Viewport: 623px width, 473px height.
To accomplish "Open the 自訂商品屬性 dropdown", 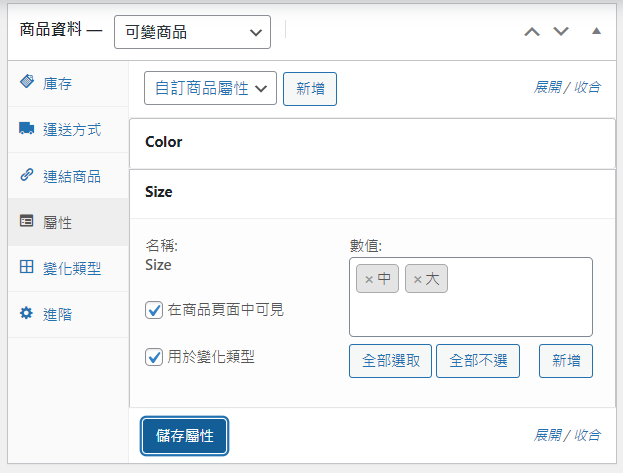I will click(x=209, y=88).
